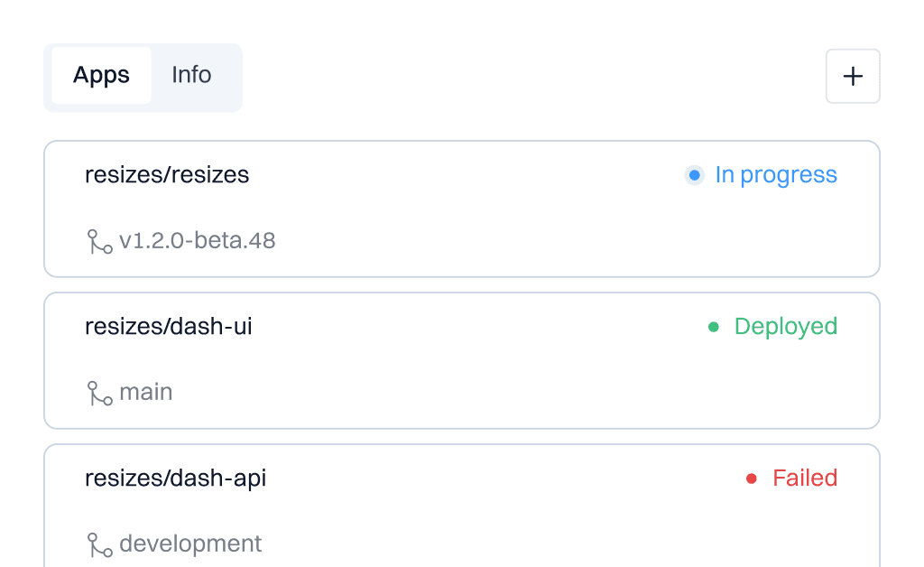Click the Failed status label
Viewport: 924px width, 567px height.
point(805,478)
